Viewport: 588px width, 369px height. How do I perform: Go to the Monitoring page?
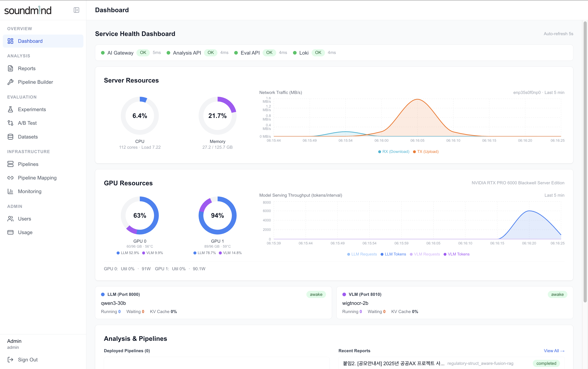coord(43,191)
